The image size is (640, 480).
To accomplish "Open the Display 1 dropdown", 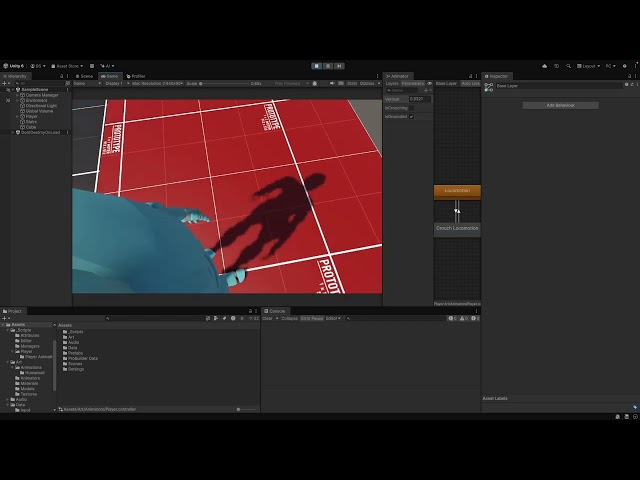I will [117, 83].
